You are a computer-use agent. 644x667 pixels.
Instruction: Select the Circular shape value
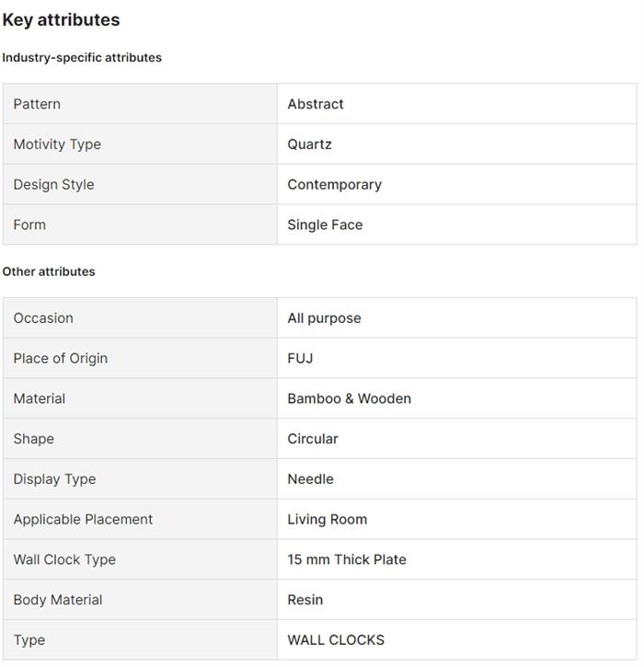[313, 439]
